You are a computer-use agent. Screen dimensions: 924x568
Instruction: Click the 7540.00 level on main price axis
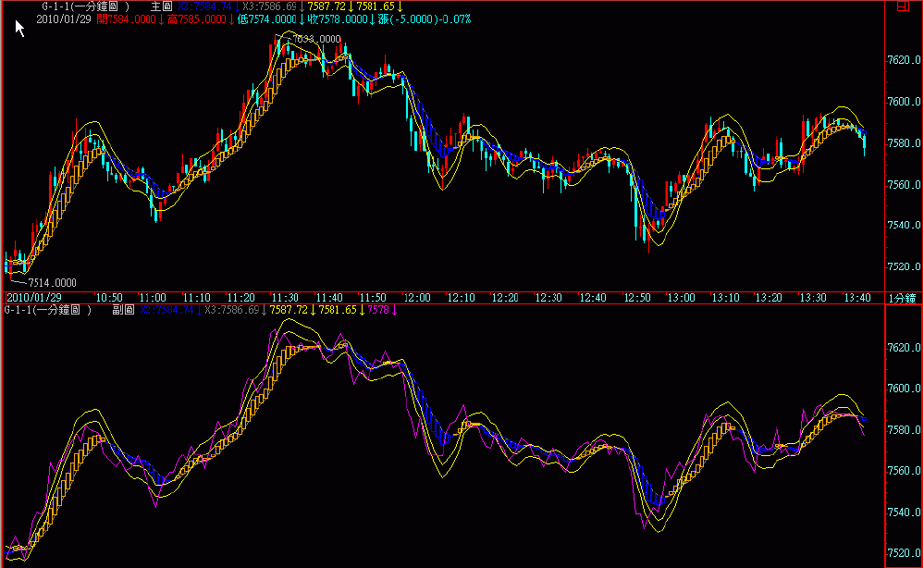point(903,225)
